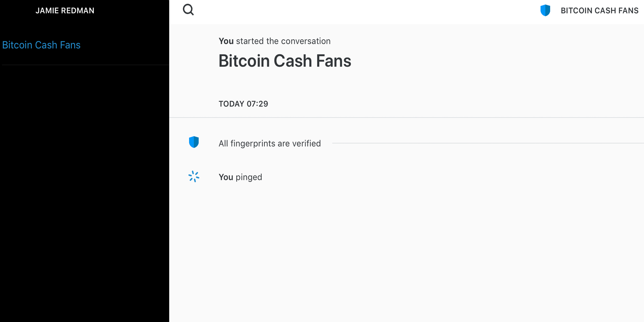The height and width of the screenshot is (322, 644).
Task: Click the divider under the sidebar conversation
Action: pos(85,65)
